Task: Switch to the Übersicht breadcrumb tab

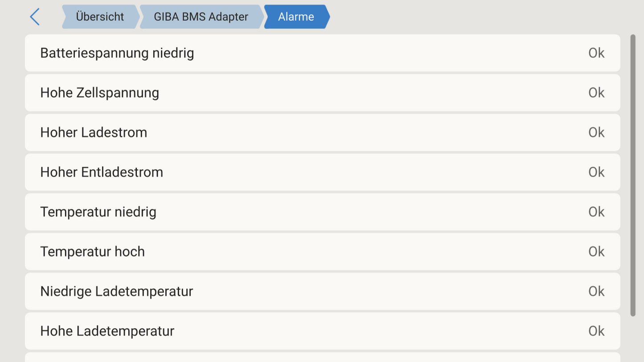Action: coord(100,16)
